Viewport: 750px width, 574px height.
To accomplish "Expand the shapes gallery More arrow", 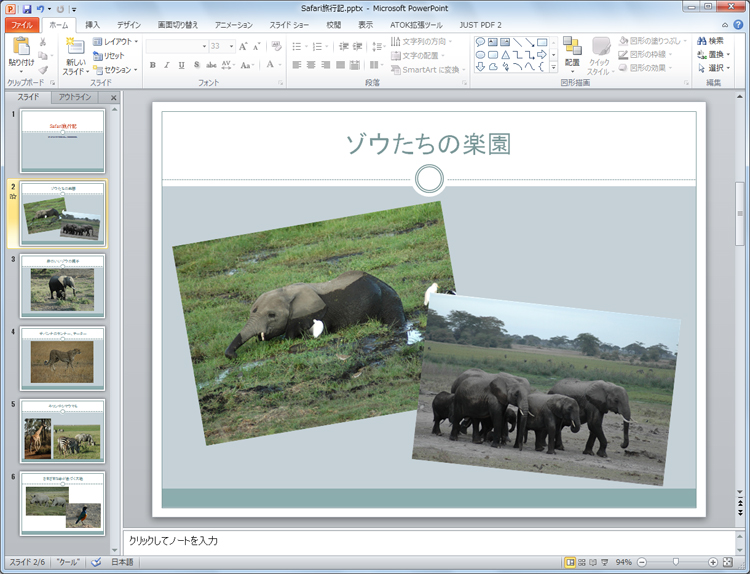I will pos(553,67).
